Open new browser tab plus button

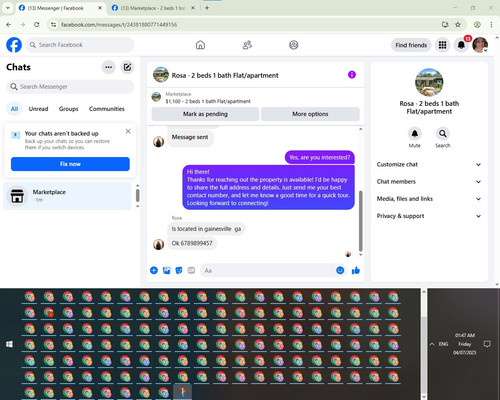pos(207,8)
